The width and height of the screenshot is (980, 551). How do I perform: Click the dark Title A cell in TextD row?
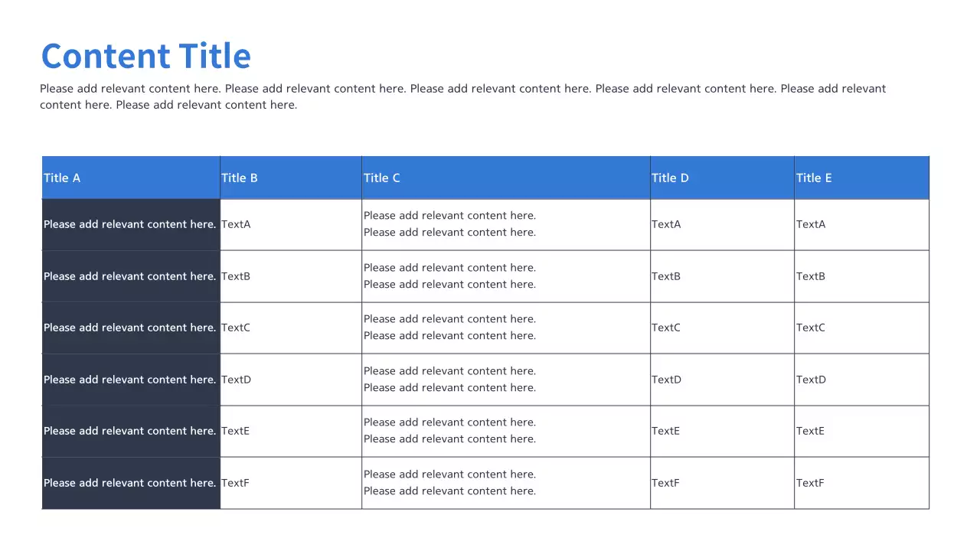pyautogui.click(x=130, y=380)
